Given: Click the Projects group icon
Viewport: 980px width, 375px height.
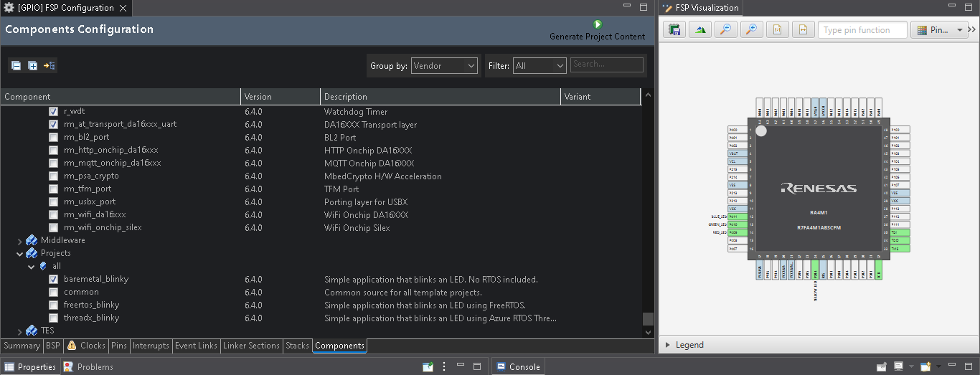Looking at the screenshot, I should click(x=32, y=253).
